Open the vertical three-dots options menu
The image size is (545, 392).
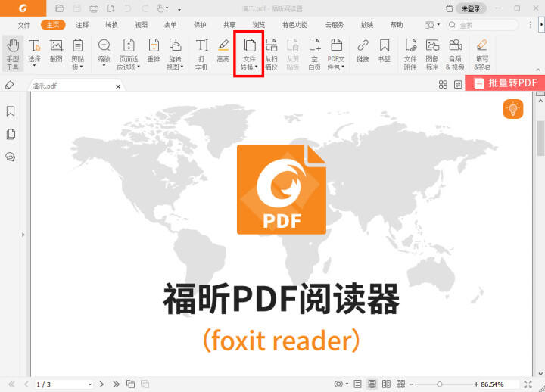(x=531, y=25)
